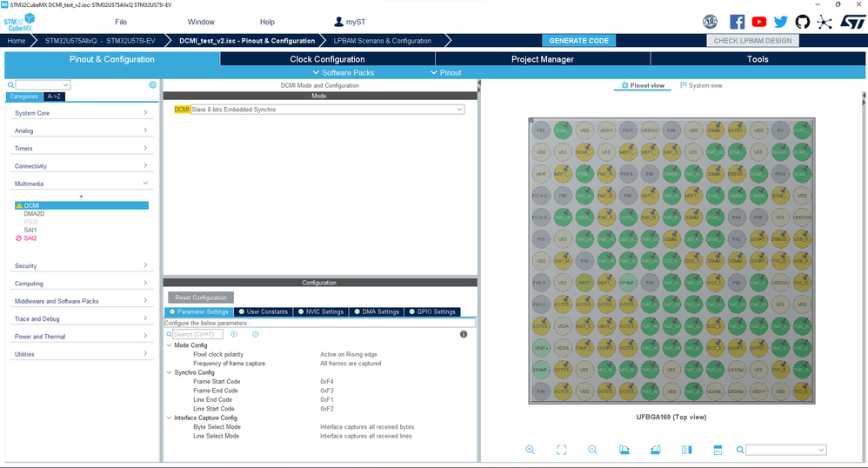The height and width of the screenshot is (468, 868).
Task: Click the 10-year anniversary badge icon
Action: (711, 22)
